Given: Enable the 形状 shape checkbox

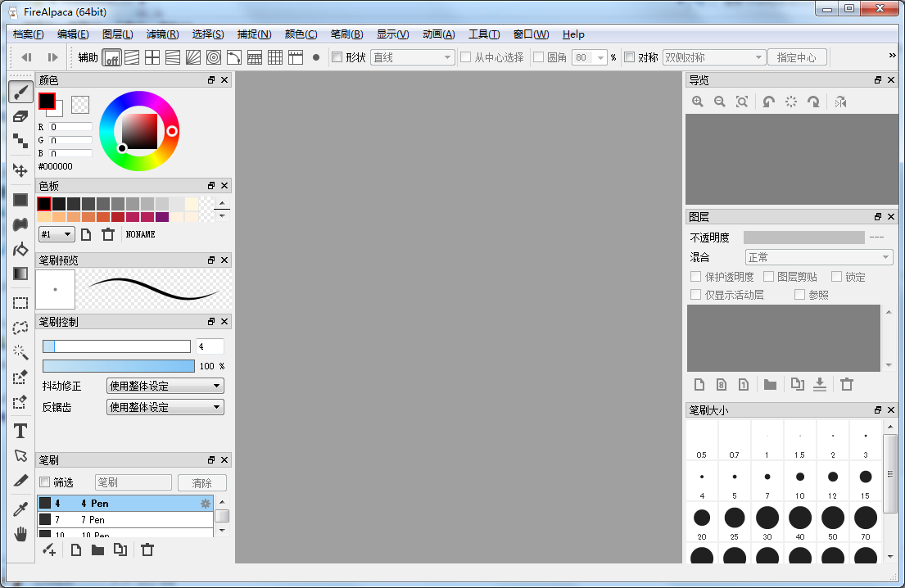Looking at the screenshot, I should pyautogui.click(x=337, y=57).
